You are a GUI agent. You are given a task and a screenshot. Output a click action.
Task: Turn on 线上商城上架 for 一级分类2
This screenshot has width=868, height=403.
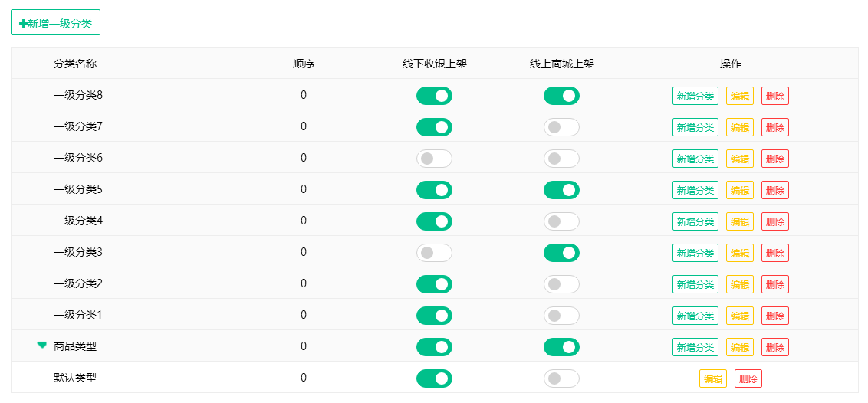561,284
